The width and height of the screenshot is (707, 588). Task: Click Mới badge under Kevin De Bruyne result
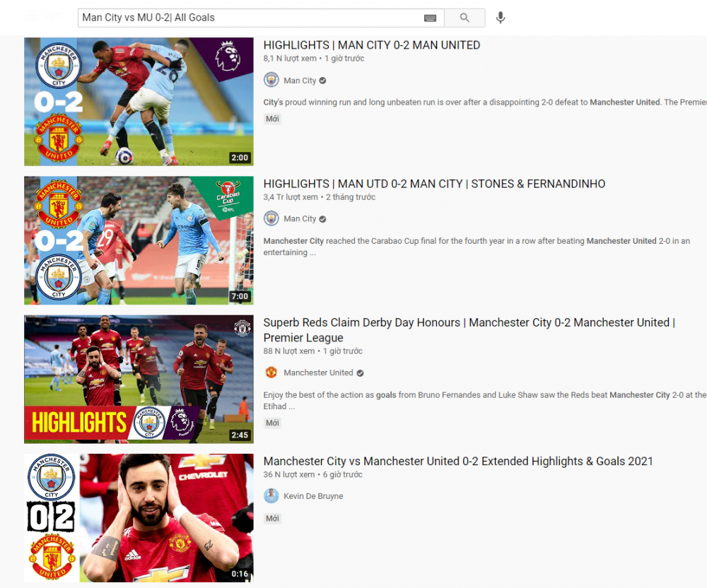[272, 519]
